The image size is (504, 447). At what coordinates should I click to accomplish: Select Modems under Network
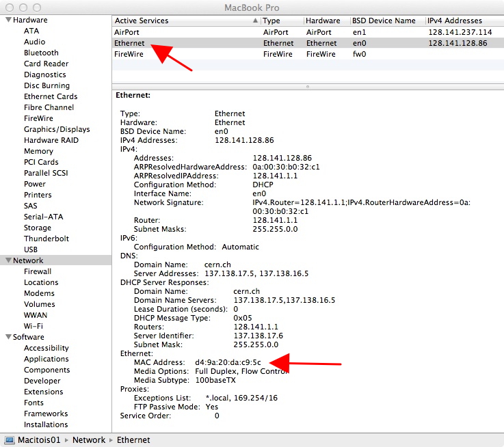point(39,293)
